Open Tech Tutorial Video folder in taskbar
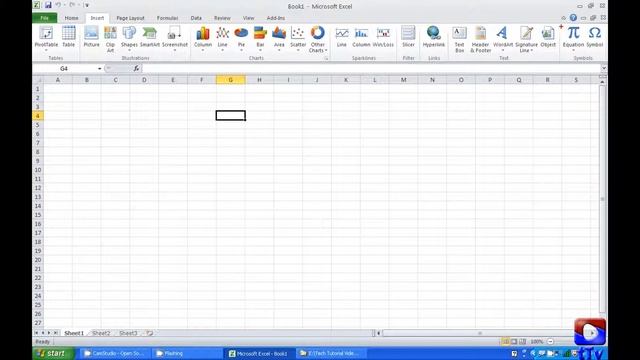The image size is (640, 360). (x=331, y=353)
